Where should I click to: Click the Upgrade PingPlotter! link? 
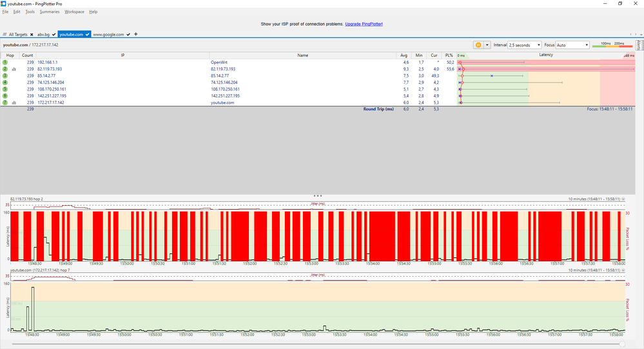pos(364,24)
